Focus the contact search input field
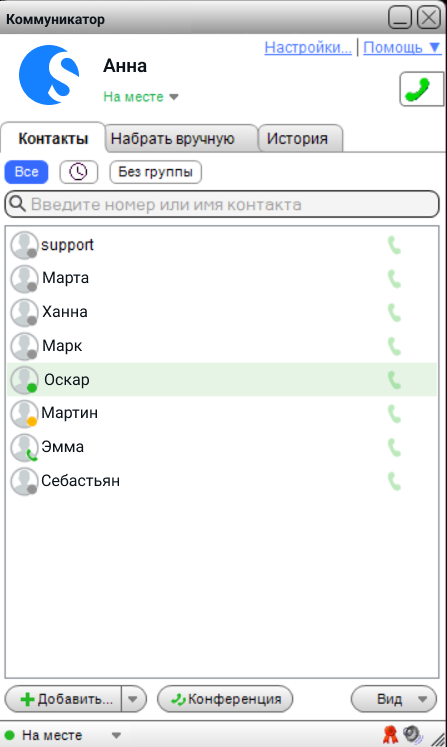This screenshot has width=447, height=747. 222,204
